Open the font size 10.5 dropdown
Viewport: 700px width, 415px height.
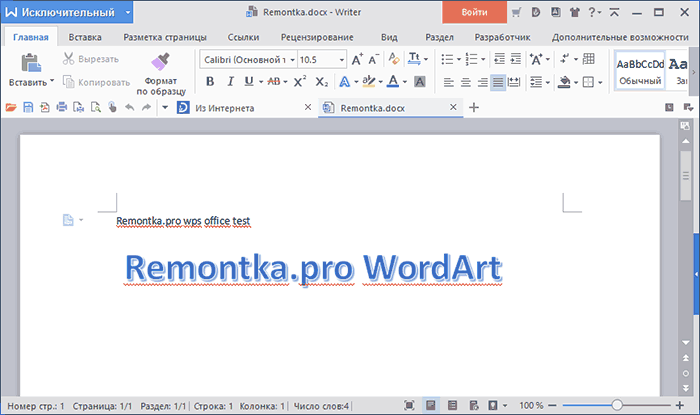tap(342, 59)
